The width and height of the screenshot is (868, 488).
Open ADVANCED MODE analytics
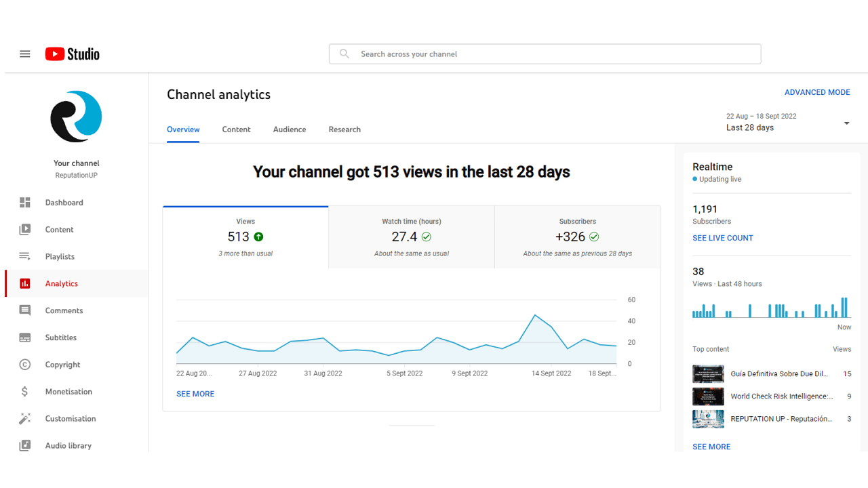817,92
